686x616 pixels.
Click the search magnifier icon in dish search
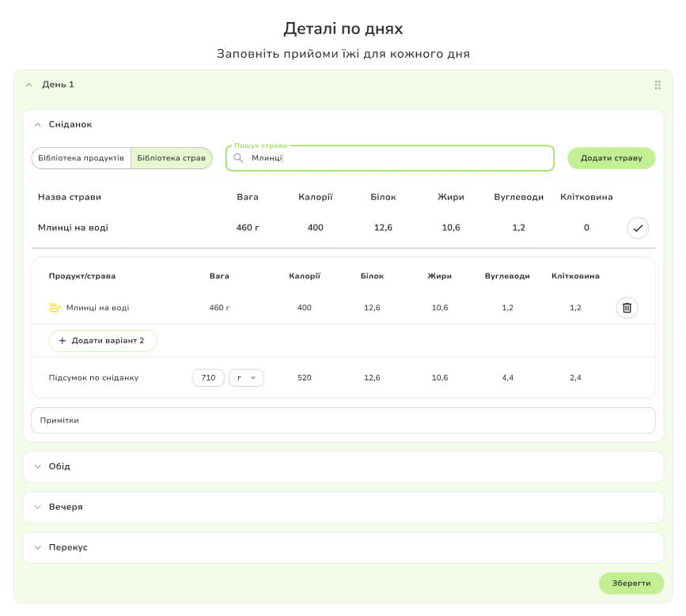[238, 158]
